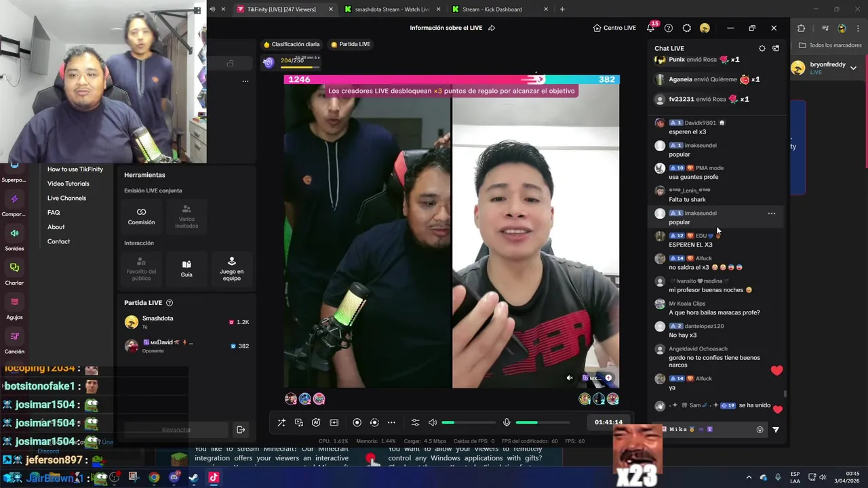The height and width of the screenshot is (488, 868).
Task: Open the three-dot more options in toolbar
Action: pos(391,422)
